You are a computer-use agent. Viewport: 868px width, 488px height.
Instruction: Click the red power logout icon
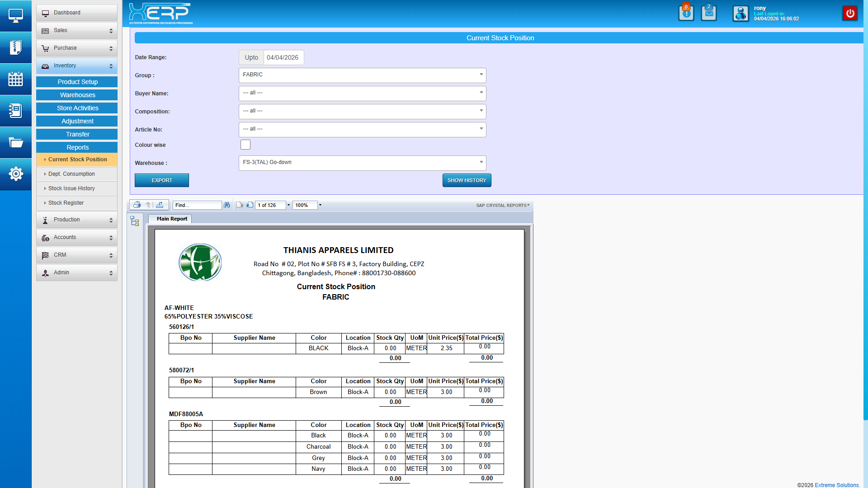click(850, 13)
